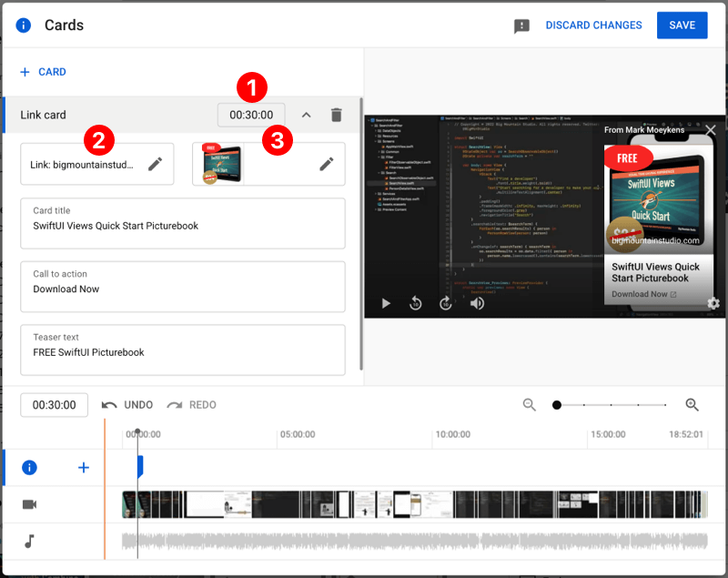Open video player settings gear
728x578 pixels.
pyautogui.click(x=713, y=303)
